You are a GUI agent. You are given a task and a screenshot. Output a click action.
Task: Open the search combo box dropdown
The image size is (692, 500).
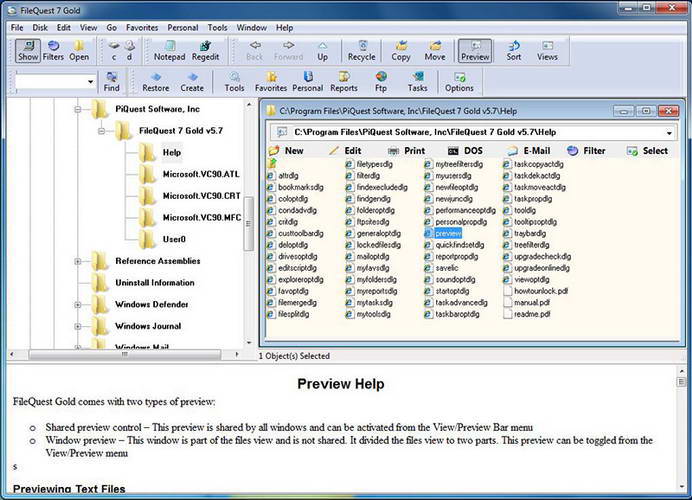pos(90,82)
